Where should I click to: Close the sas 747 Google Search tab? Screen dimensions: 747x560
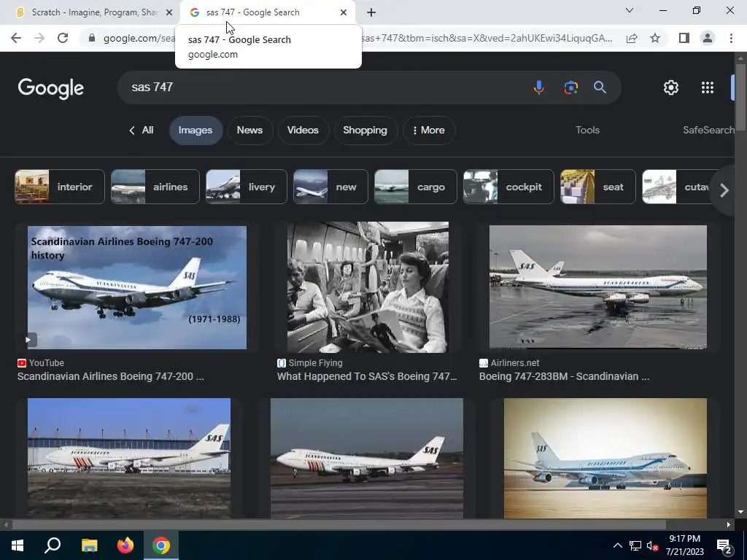click(x=344, y=12)
